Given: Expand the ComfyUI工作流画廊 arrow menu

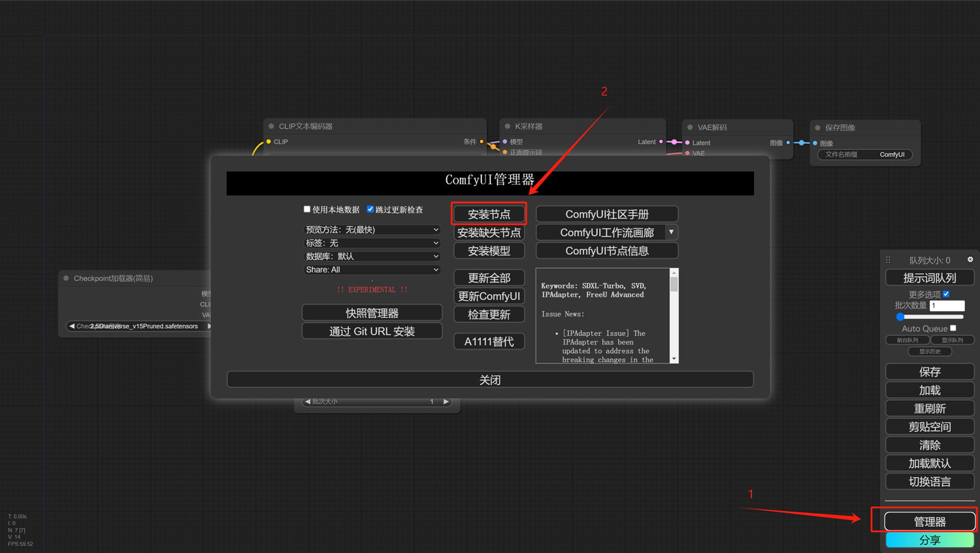Looking at the screenshot, I should (x=671, y=232).
